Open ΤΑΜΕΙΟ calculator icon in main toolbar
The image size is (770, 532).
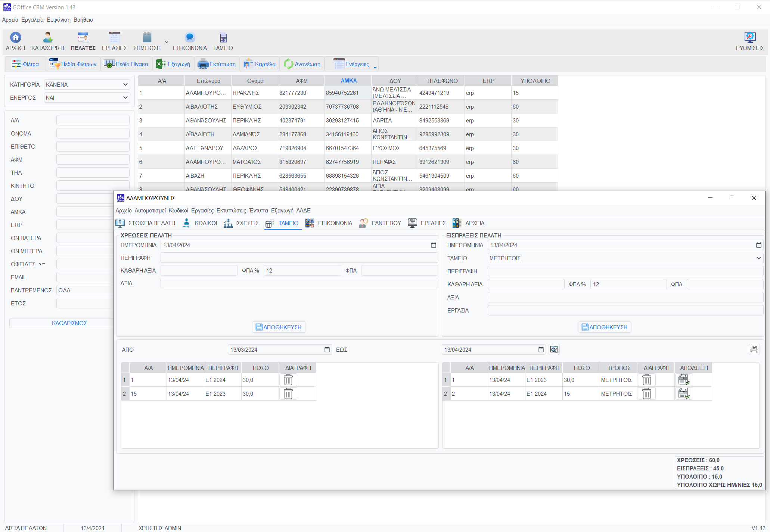point(223,41)
